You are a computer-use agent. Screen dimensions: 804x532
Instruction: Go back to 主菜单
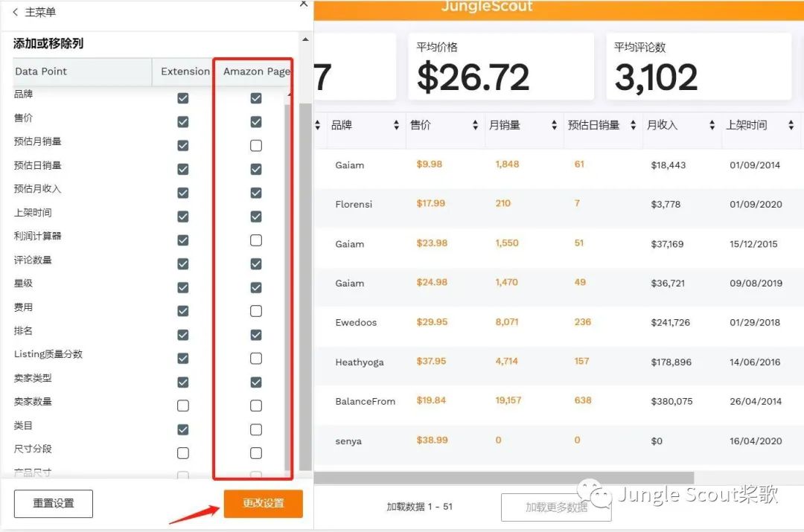pyautogui.click(x=33, y=12)
